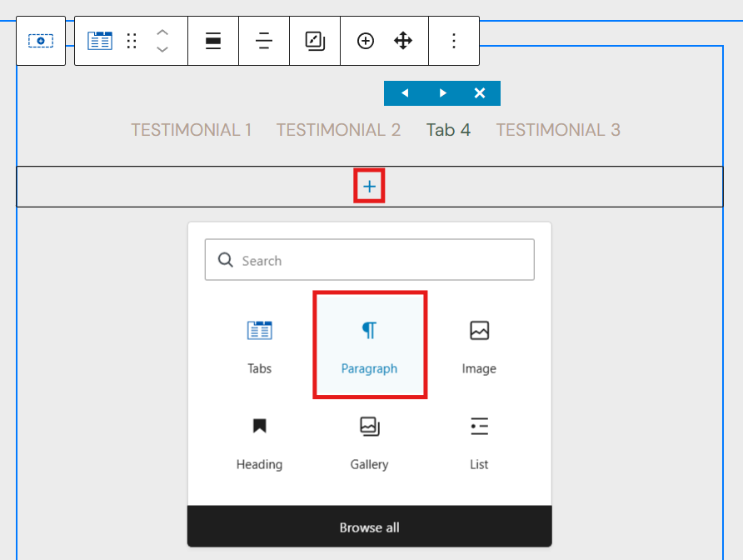Click the four-way arrow move icon
Screen dimensions: 743x560
[x=403, y=41]
